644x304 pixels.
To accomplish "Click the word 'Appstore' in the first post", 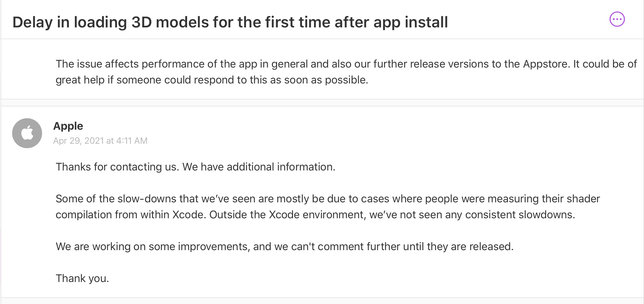I will coord(546,64).
